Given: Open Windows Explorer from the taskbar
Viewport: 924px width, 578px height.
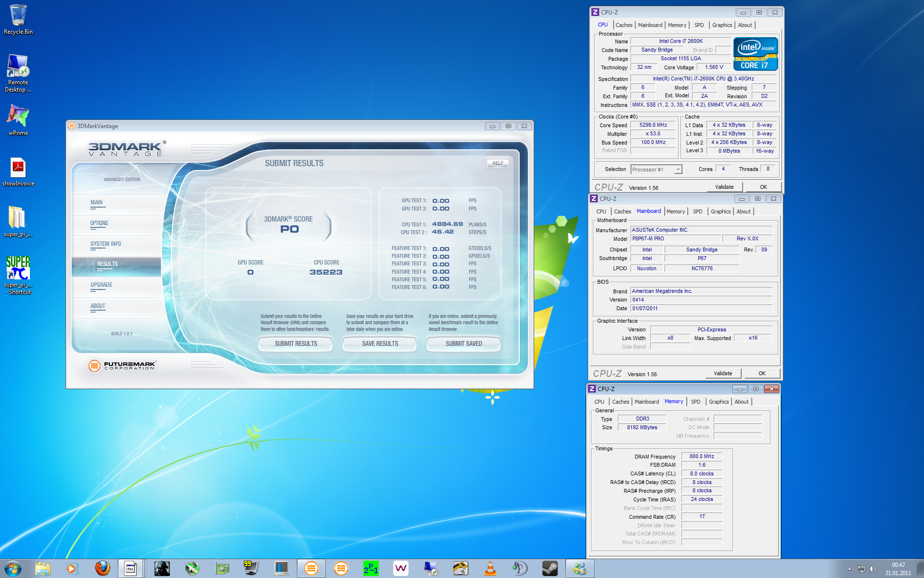Looking at the screenshot, I should 42,569.
